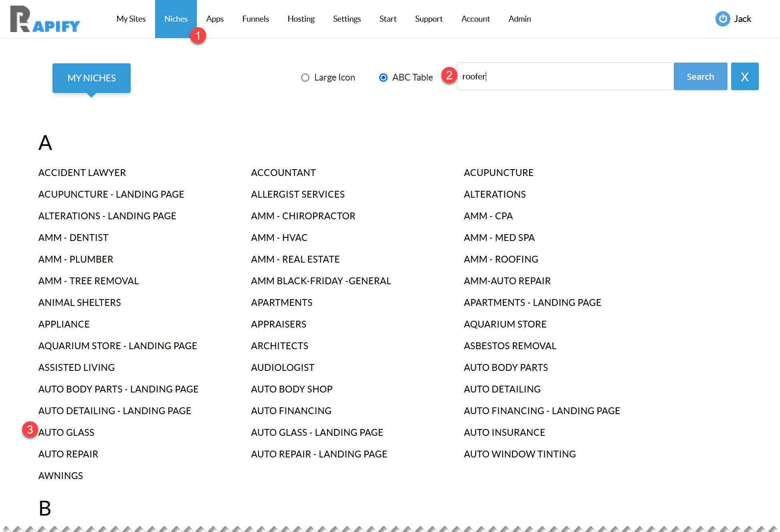Select the AMM - ROOFING niche
The height and width of the screenshot is (532, 780).
point(501,259)
